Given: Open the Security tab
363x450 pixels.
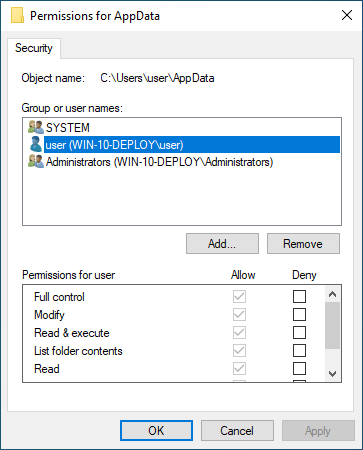Looking at the screenshot, I should click(34, 48).
